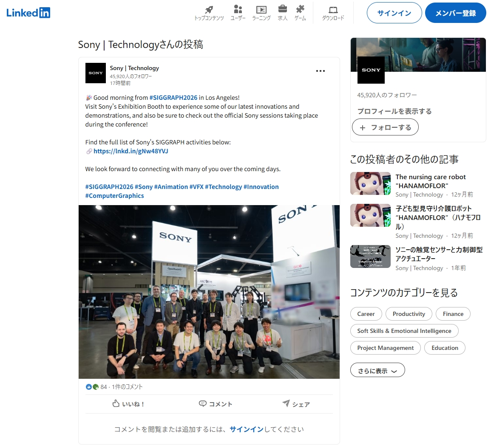Click the フォローする follow button

tap(385, 127)
